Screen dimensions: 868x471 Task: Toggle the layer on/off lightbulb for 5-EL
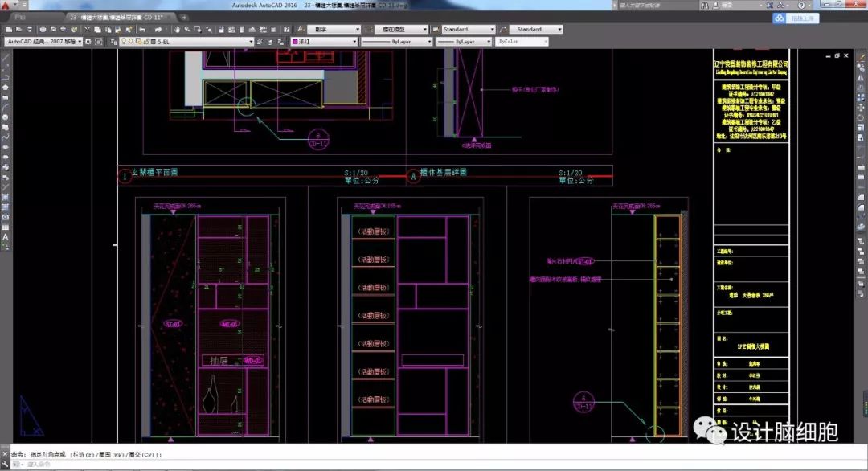tap(124, 41)
